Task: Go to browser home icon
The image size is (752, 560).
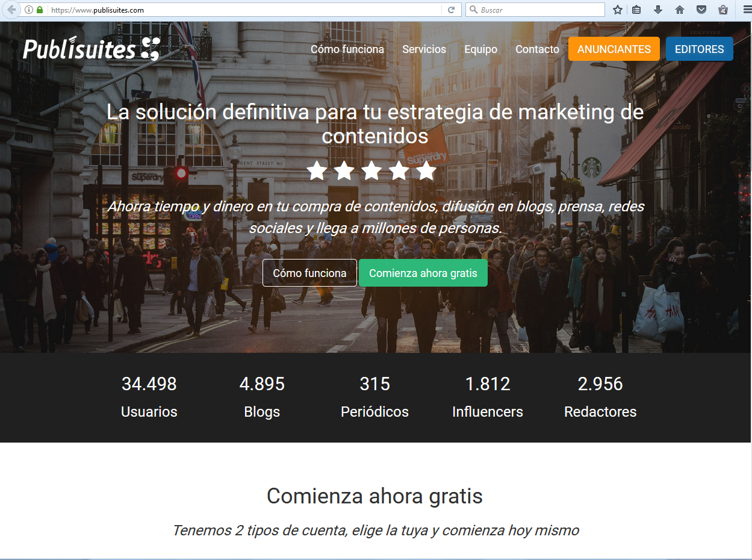Action: coord(680,10)
